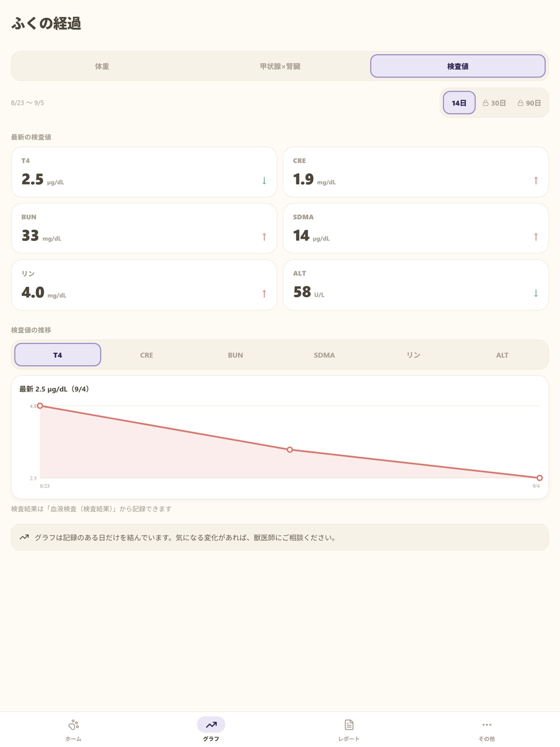Click the 検査値の推移 section heading
Image resolution: width=560 pixels, height=747 pixels.
pyautogui.click(x=31, y=330)
